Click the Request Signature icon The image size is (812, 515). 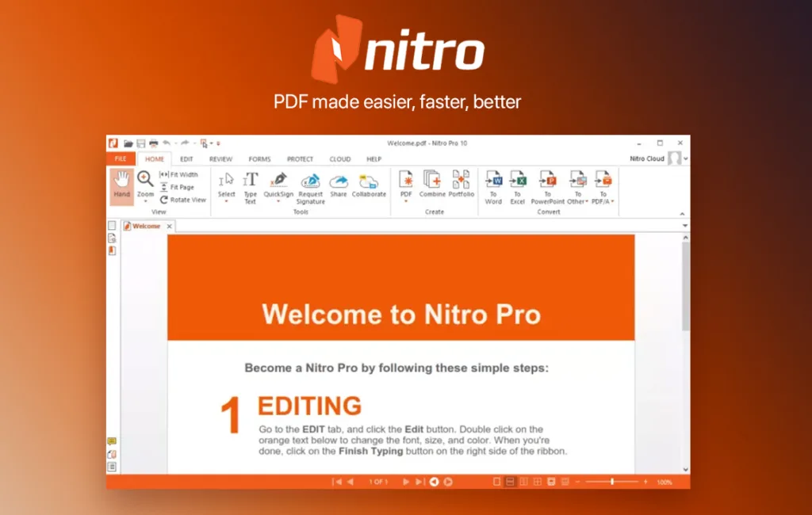[310, 179]
